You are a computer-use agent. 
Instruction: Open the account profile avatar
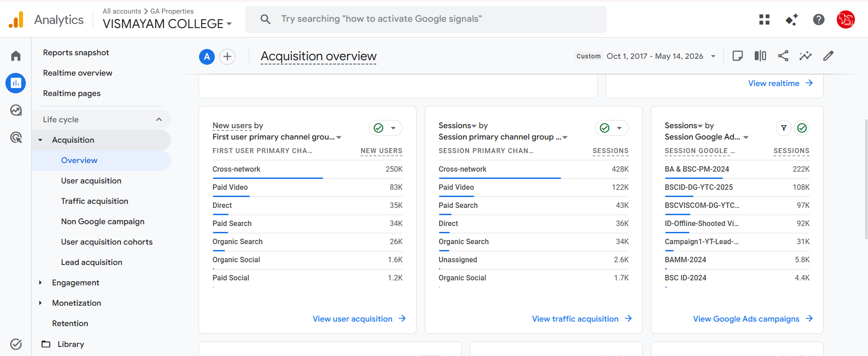pos(845,19)
